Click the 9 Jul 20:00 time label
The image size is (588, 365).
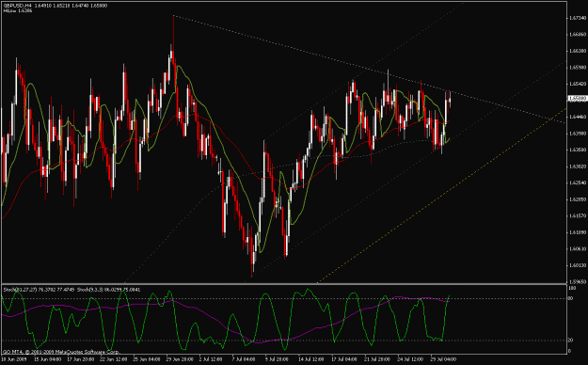pos(278,359)
